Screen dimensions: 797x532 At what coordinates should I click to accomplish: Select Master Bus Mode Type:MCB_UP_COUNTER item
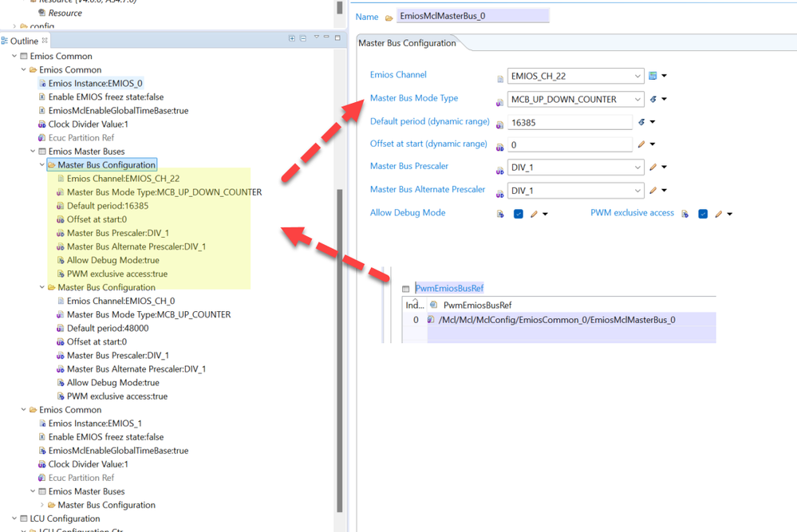(149, 314)
